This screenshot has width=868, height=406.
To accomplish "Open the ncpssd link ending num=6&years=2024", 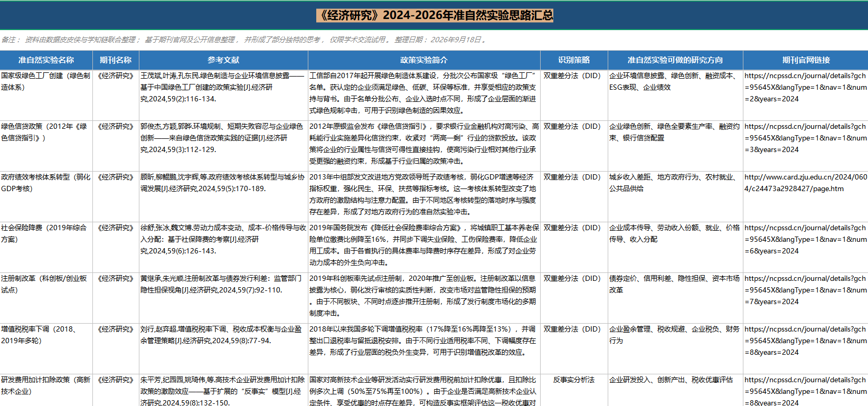I will coord(806,239).
